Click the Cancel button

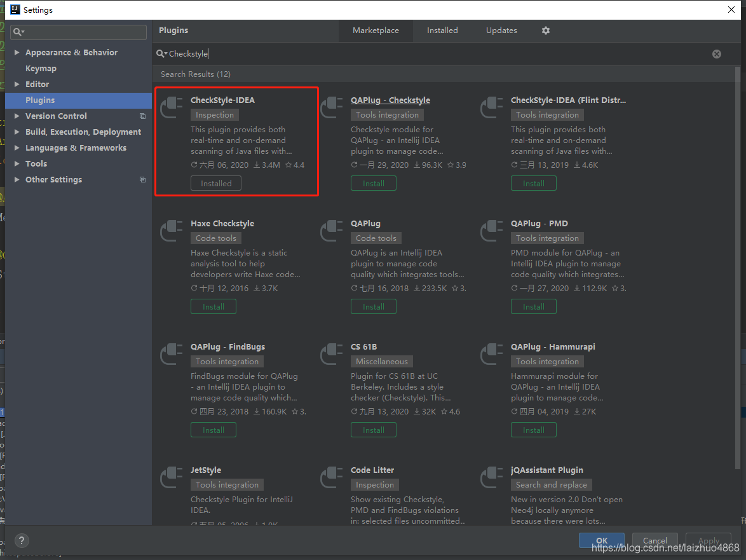coord(654,540)
